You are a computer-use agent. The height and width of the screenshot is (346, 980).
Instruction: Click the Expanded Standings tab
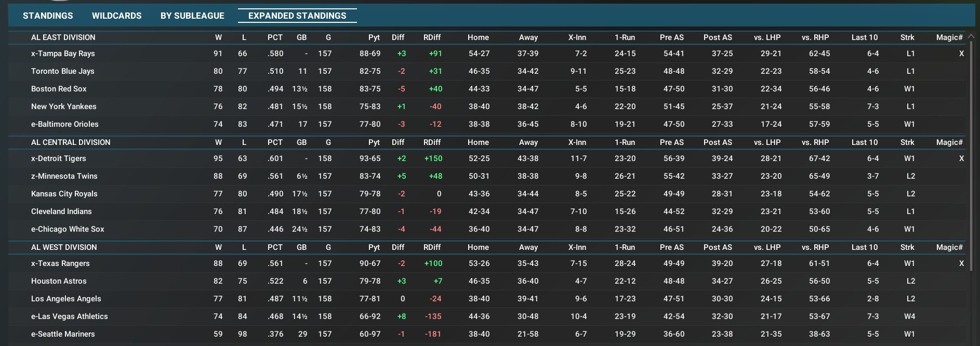pos(297,16)
